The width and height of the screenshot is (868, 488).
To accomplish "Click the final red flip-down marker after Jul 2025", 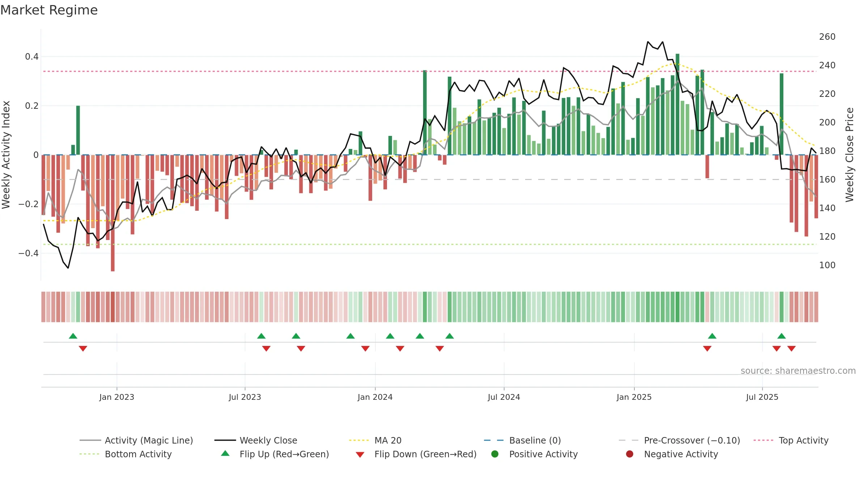I will coord(791,348).
